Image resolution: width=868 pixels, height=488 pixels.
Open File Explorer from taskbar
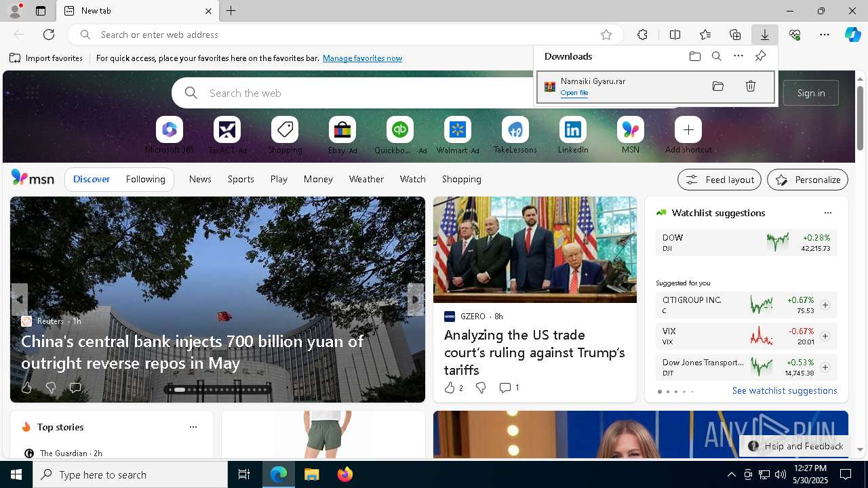click(311, 474)
